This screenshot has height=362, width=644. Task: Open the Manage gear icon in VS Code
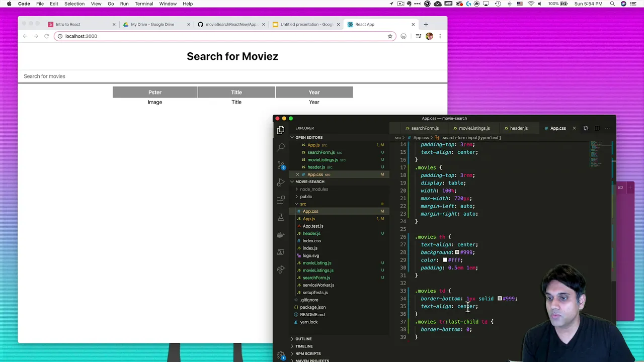coord(281,355)
